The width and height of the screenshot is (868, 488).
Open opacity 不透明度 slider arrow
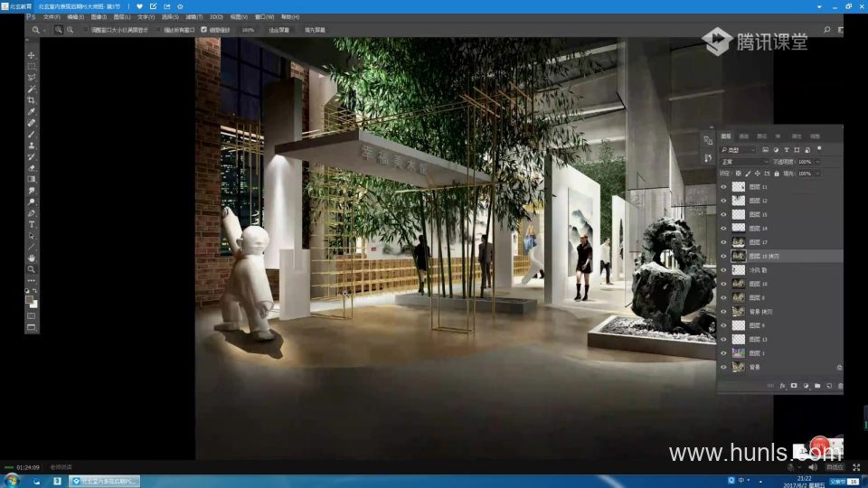click(x=817, y=162)
